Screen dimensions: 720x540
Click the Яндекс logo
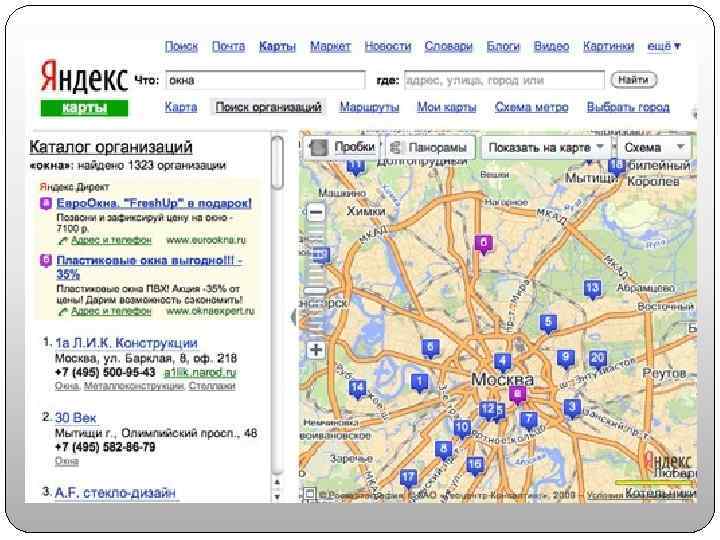point(84,76)
